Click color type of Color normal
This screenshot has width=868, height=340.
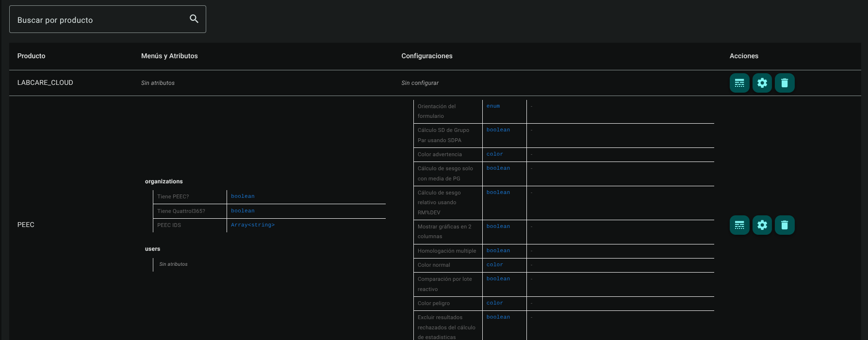click(495, 265)
